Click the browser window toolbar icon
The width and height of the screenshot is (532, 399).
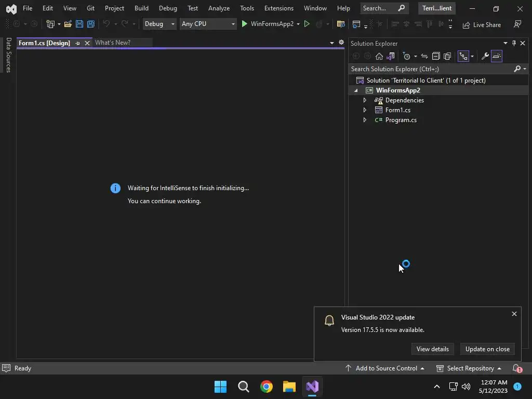(356, 24)
